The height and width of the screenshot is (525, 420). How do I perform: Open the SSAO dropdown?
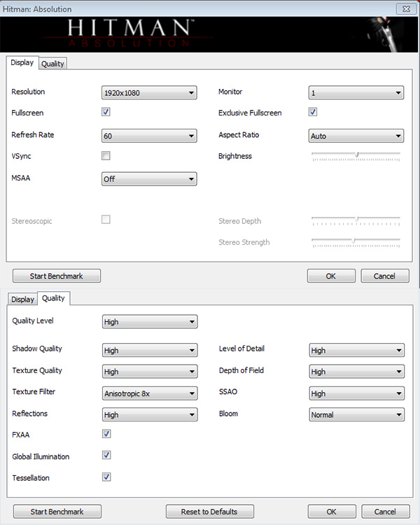point(356,393)
